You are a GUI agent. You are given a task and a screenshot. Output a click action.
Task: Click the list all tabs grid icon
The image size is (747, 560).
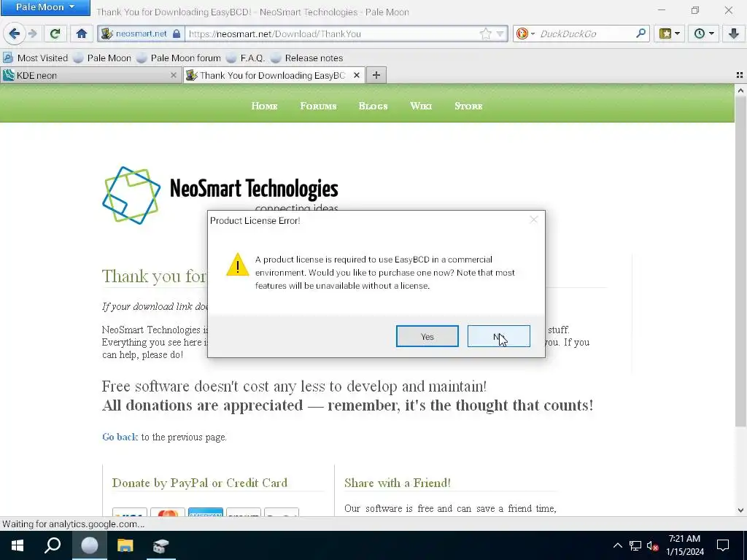(740, 75)
